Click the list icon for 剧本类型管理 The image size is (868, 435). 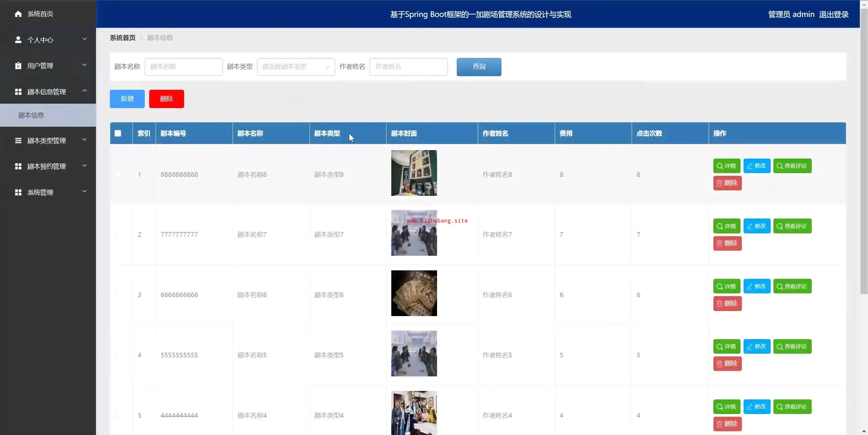click(18, 141)
